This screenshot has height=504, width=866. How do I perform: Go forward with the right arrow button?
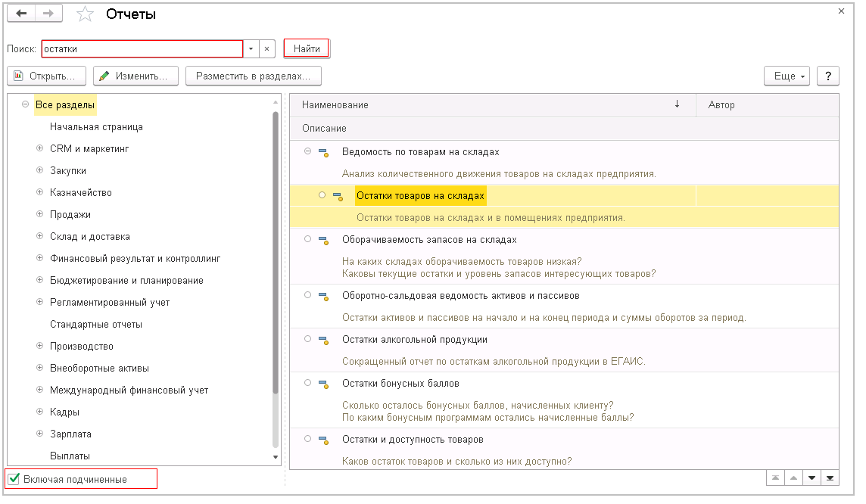48,14
